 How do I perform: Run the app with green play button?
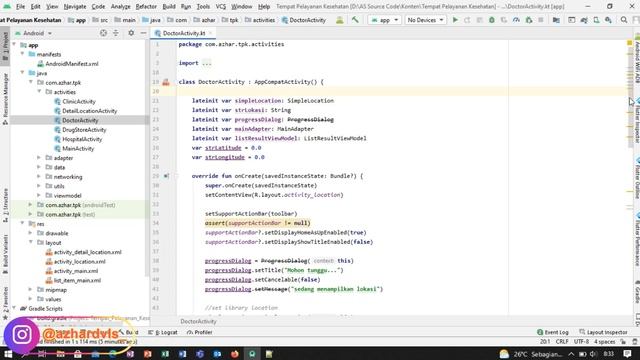pyautogui.click(x=455, y=20)
